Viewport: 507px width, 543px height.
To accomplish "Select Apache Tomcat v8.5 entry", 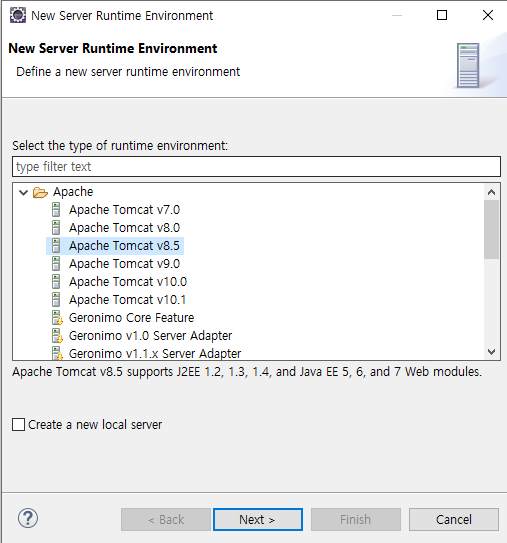I will pyautogui.click(x=124, y=246).
